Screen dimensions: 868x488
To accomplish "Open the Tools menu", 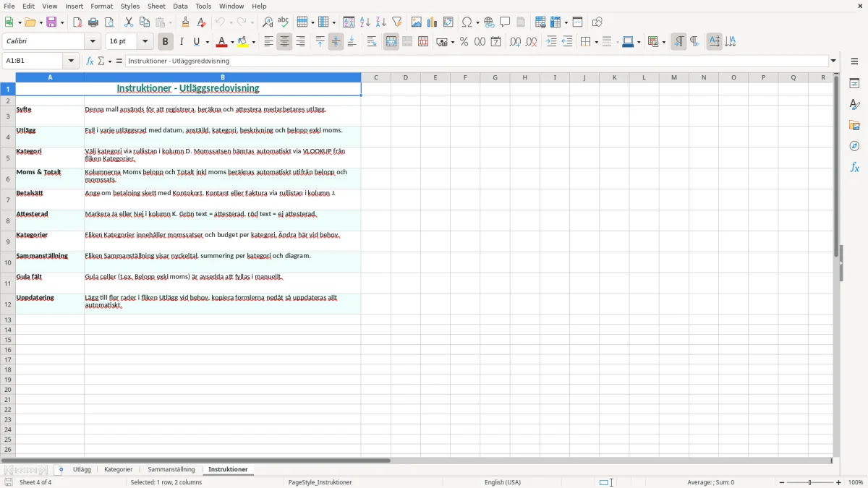I will coord(203,6).
